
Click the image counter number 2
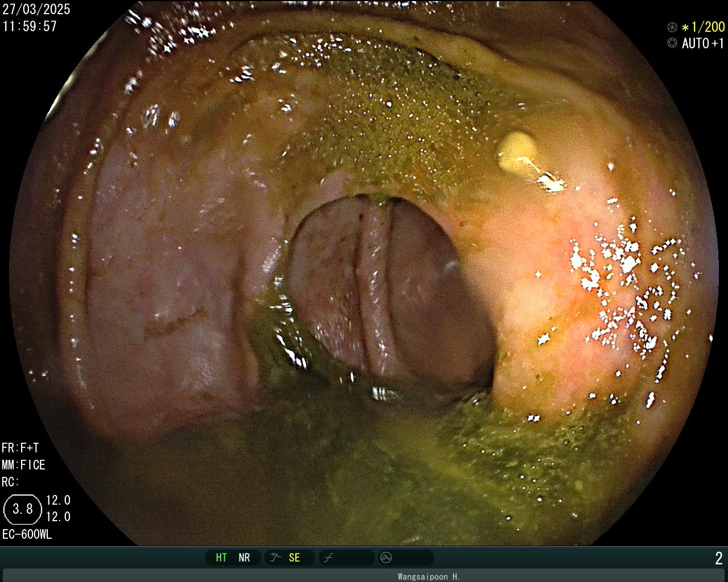(x=719, y=558)
